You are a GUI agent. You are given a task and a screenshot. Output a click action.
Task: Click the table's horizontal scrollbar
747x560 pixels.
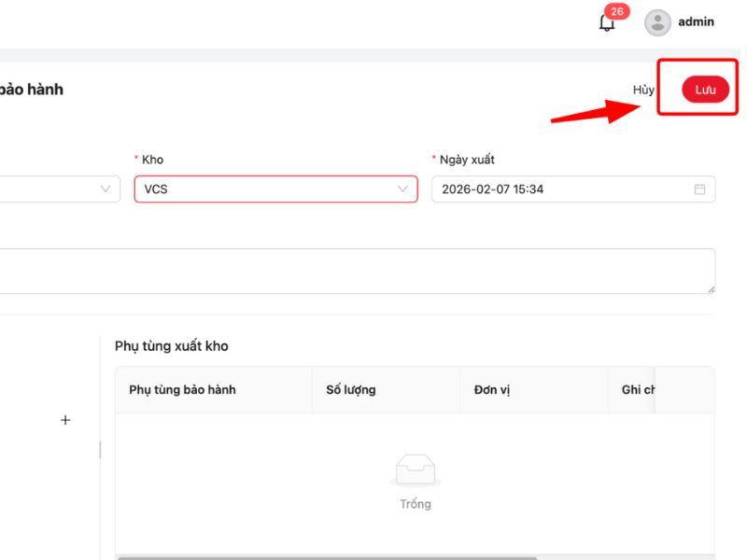327,557
